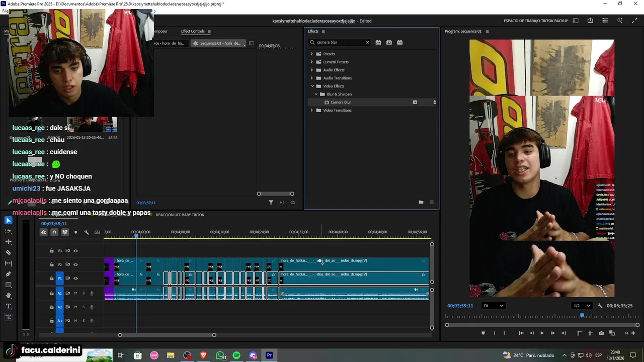The width and height of the screenshot is (644, 362).
Task: Toggle V1 track output eye
Action: click(75, 278)
